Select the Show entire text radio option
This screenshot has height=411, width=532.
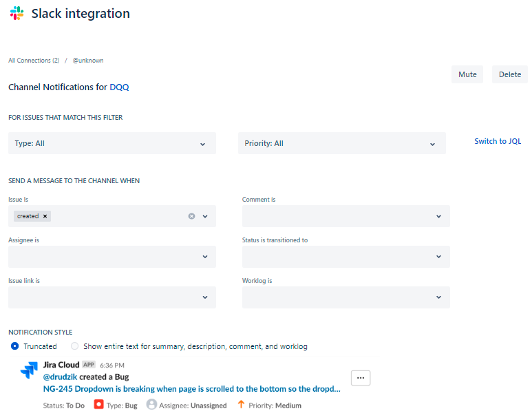tap(75, 346)
